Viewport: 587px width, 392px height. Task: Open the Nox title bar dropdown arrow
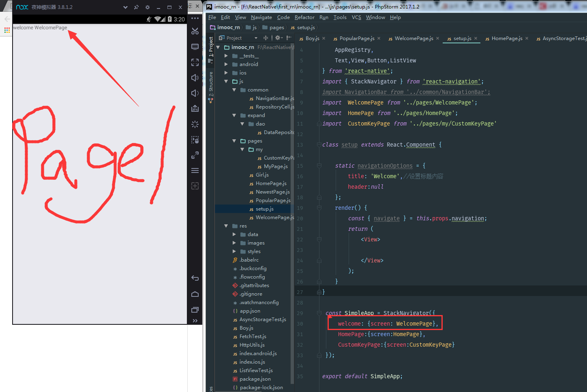pyautogui.click(x=125, y=7)
